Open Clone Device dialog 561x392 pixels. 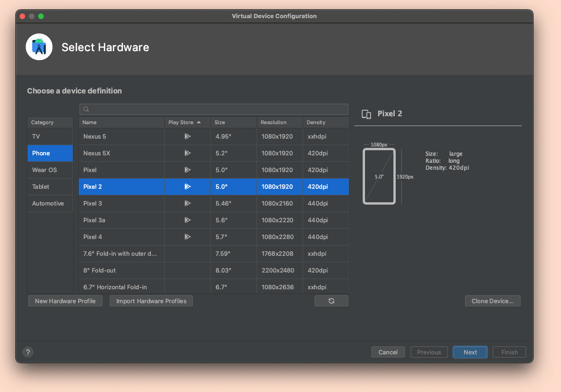492,300
